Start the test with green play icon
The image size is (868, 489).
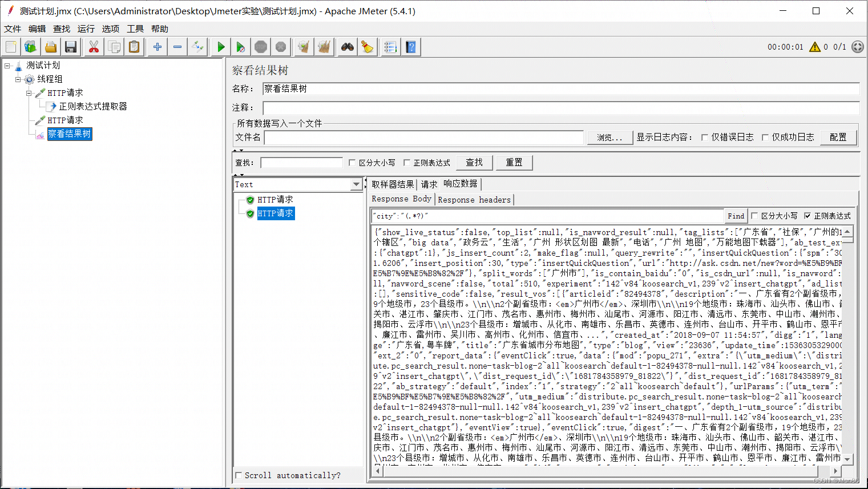coord(221,47)
